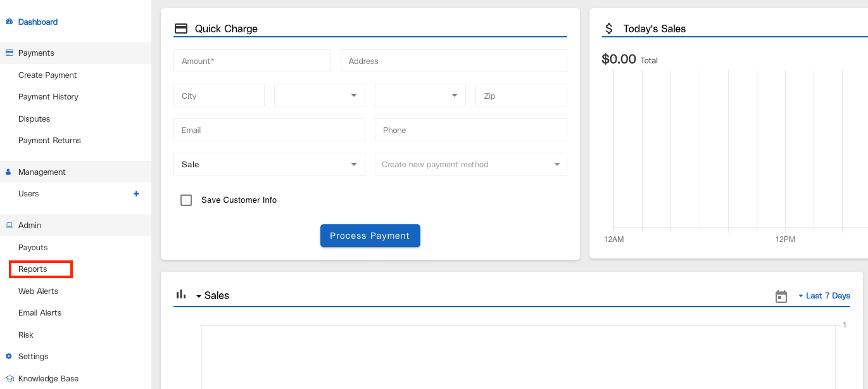The width and height of the screenshot is (868, 389).
Task: Open the Dashboard via its globe icon
Action: (9, 22)
